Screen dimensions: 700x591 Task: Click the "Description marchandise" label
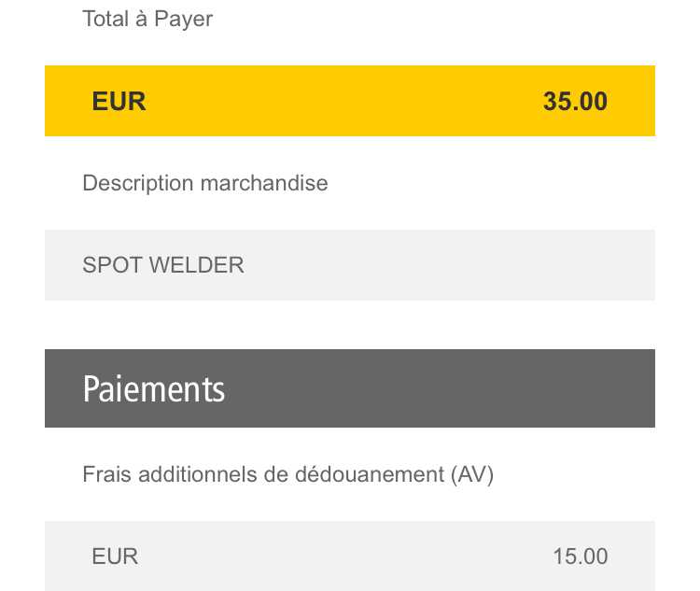pos(205,183)
